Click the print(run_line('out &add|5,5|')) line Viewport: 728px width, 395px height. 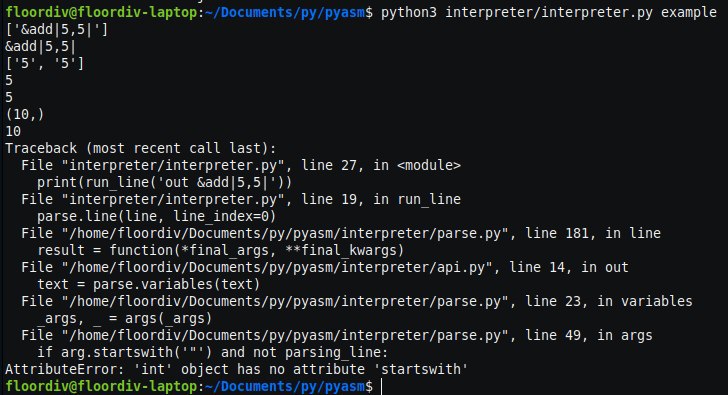pyautogui.click(x=164, y=182)
